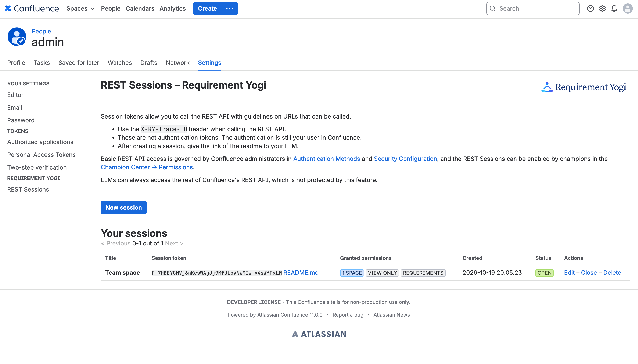Open the user avatar menu
This screenshot has width=638, height=364.
[x=628, y=8]
